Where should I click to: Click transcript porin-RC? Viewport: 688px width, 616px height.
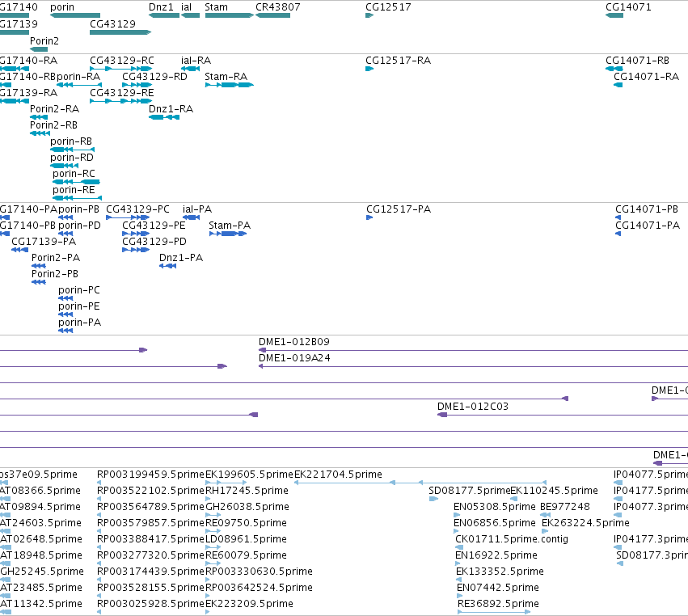coord(76,182)
